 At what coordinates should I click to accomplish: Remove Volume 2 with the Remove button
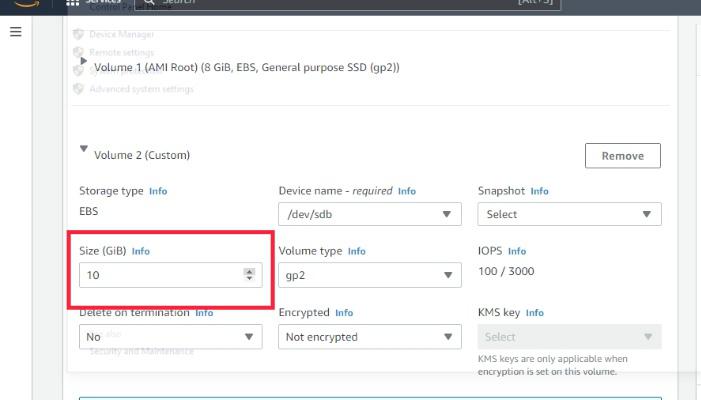[622, 156]
